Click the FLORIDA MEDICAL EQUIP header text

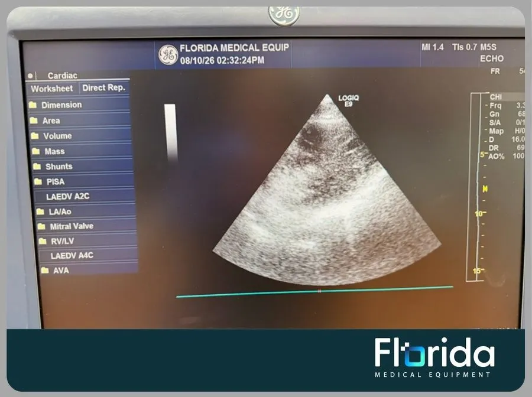pos(235,48)
